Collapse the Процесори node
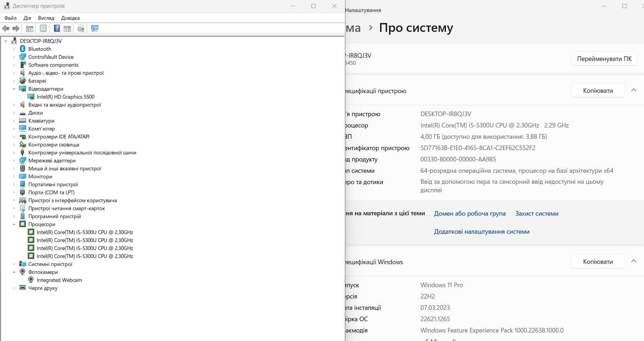Screen dimensions: 644x341 coord(14,224)
